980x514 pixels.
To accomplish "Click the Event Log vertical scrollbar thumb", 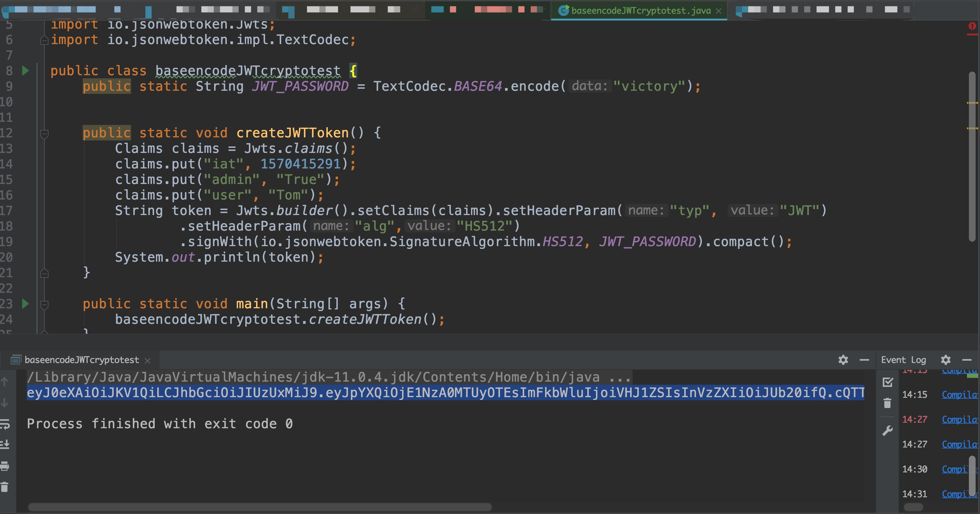I will point(973,475).
